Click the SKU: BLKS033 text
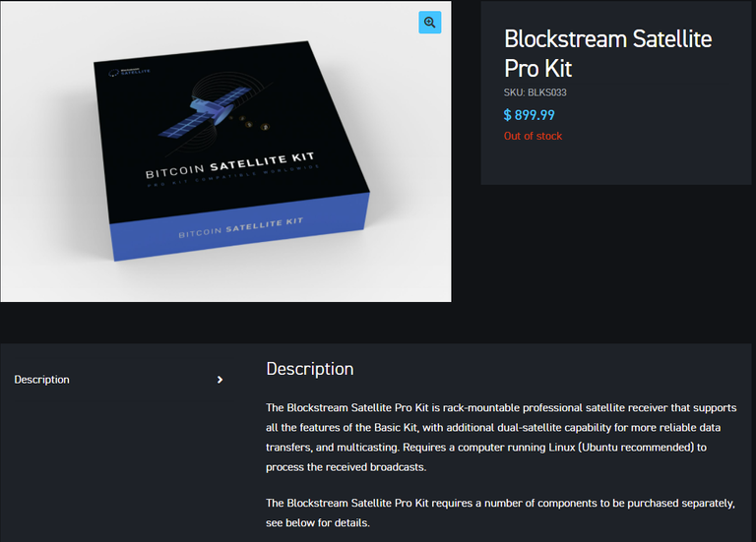 [535, 92]
